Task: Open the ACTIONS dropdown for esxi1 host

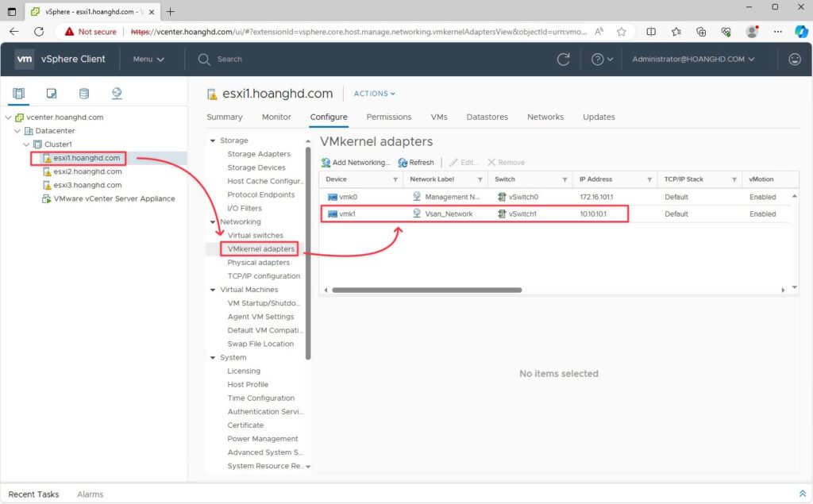Action: [375, 94]
